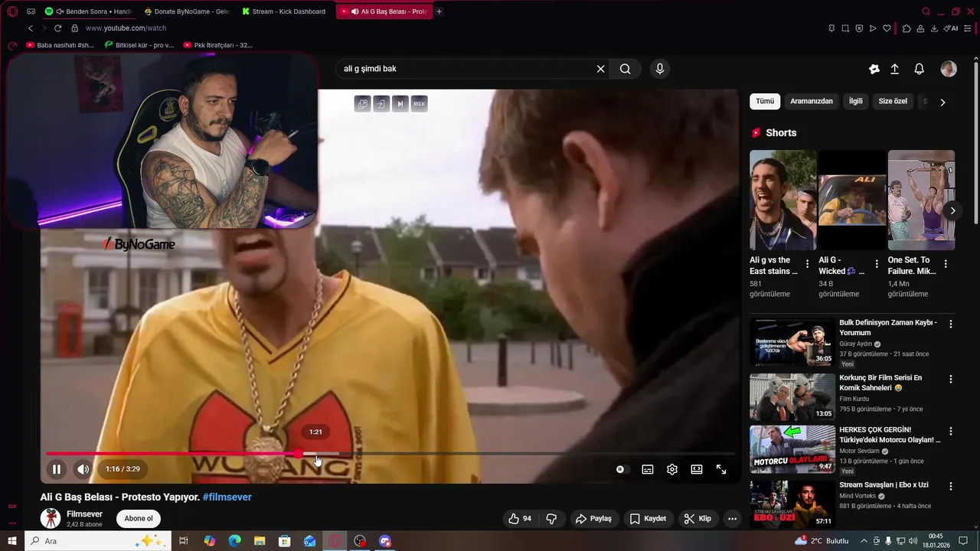This screenshot has height=551, width=980.
Task: Open the 'Pkk İtirafçıları' bookmark
Action: (x=218, y=45)
